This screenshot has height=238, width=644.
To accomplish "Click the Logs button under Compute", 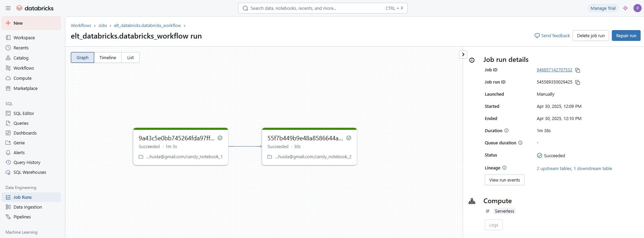I will [x=494, y=225].
